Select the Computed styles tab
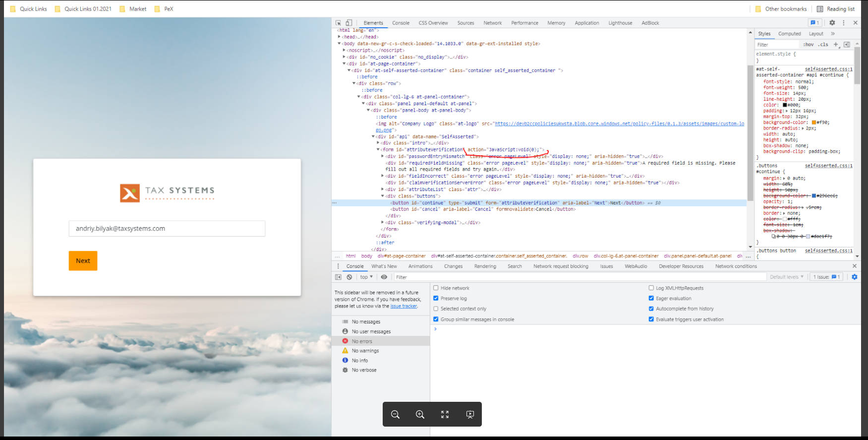Viewport: 868px width, 440px height. [790, 34]
